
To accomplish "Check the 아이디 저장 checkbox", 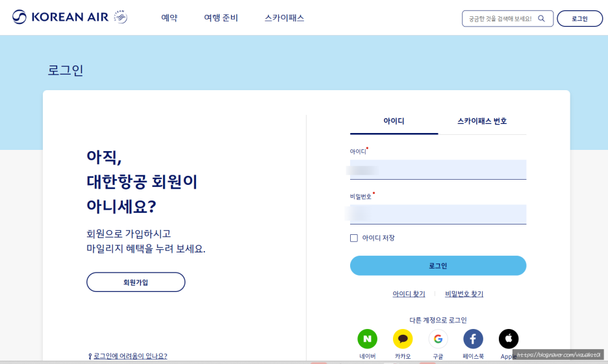I will click(353, 237).
